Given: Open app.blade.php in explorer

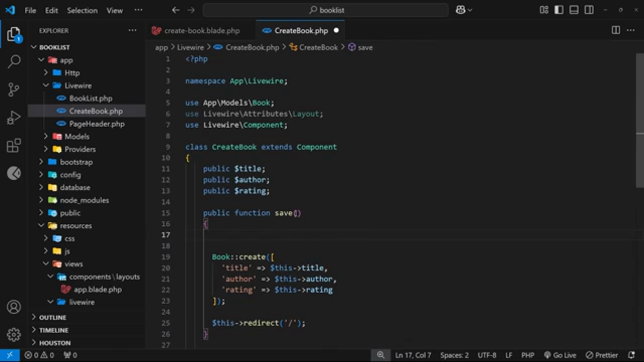Looking at the screenshot, I should pyautogui.click(x=98, y=290).
